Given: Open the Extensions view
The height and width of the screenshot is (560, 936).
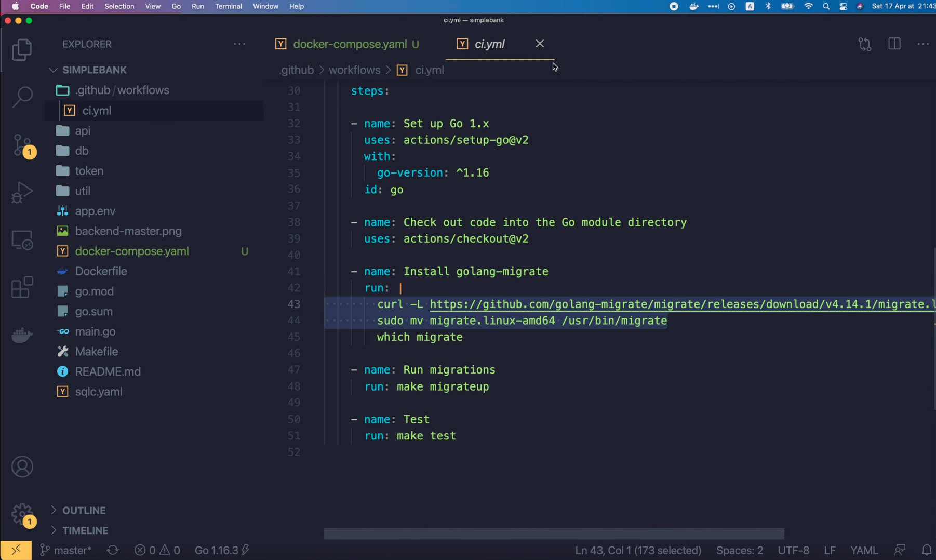Looking at the screenshot, I should pyautogui.click(x=22, y=287).
